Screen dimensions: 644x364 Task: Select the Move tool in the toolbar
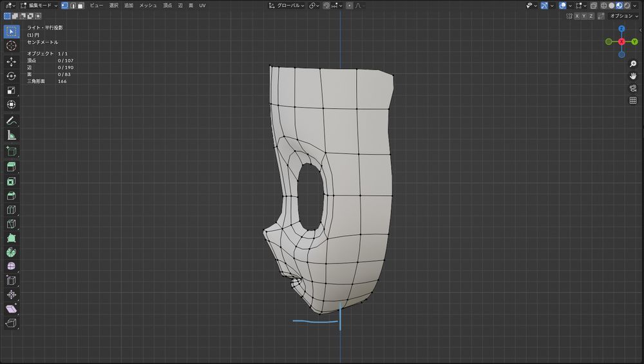(x=11, y=61)
